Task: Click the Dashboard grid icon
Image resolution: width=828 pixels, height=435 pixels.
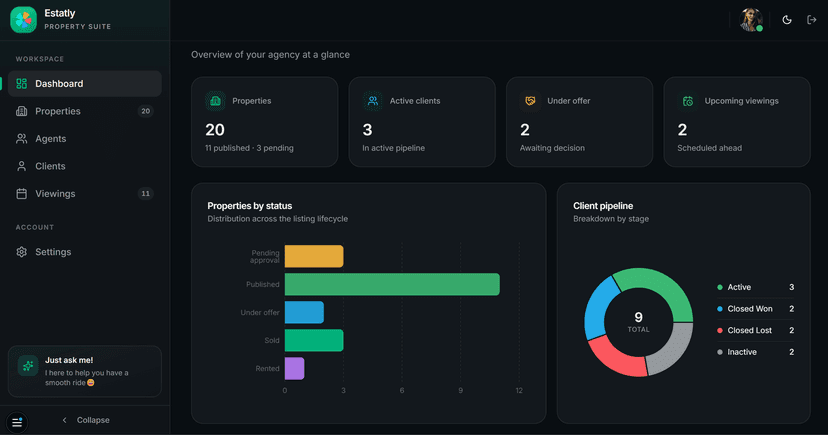Action: [22, 83]
